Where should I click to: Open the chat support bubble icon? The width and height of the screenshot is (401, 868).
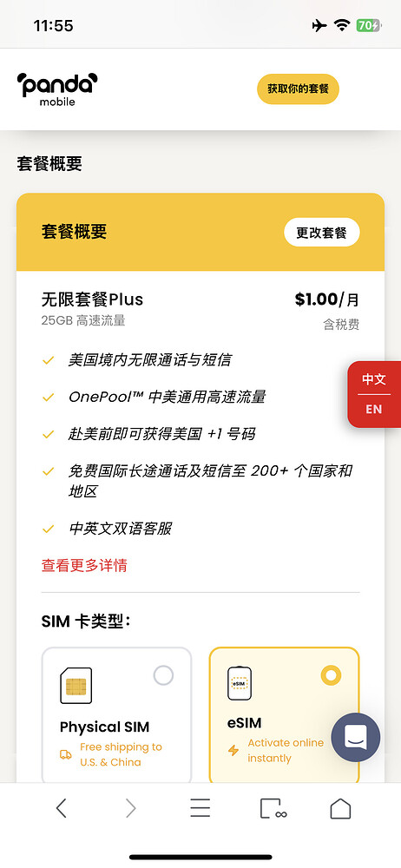(x=356, y=737)
